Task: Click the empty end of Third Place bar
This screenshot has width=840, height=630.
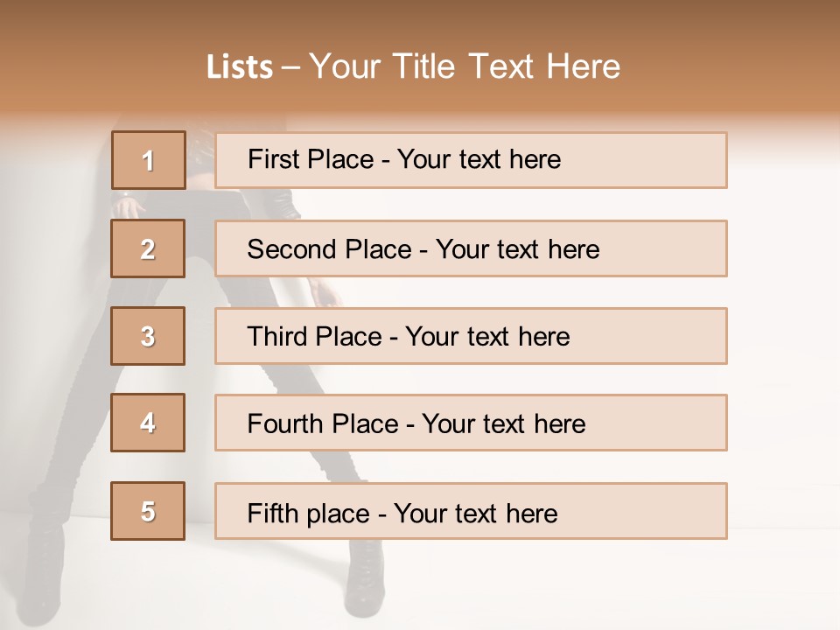Action: 648,336
